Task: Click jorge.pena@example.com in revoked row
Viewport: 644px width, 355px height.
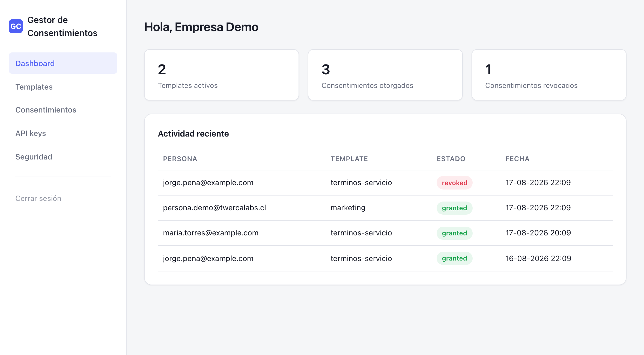Action: click(208, 182)
